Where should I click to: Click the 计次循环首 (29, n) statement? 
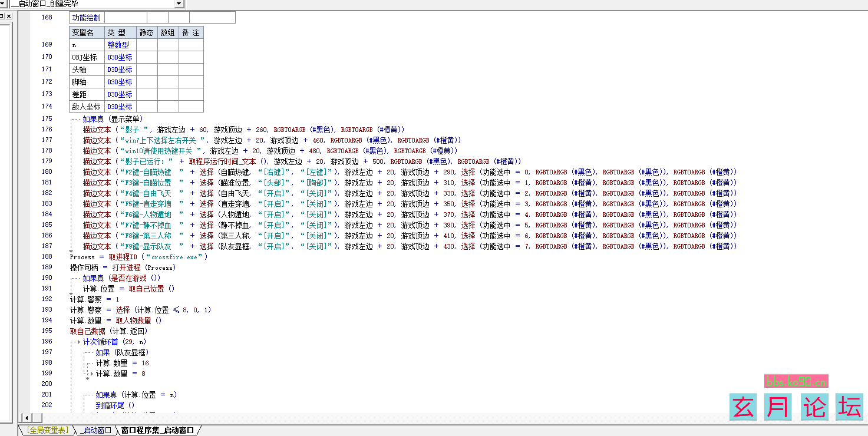coord(115,342)
